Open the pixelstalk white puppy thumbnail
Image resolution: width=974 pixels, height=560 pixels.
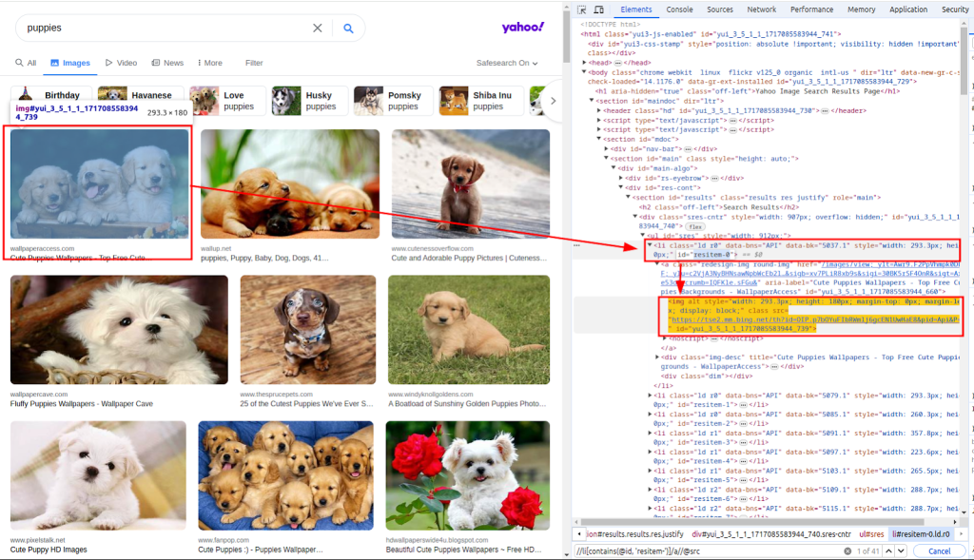click(98, 475)
